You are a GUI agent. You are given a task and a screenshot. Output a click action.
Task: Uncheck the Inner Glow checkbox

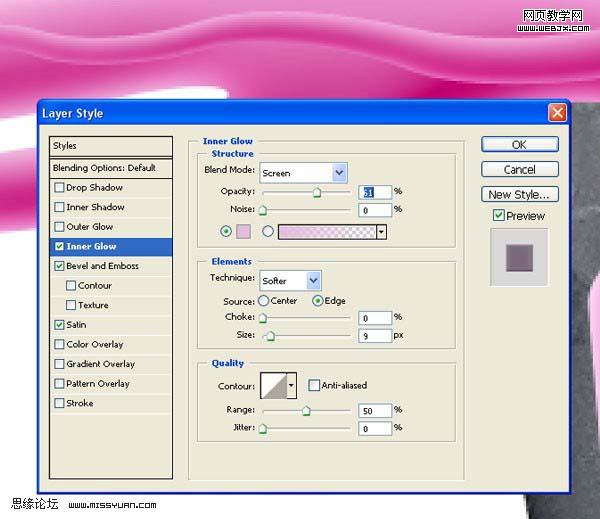tap(59, 246)
